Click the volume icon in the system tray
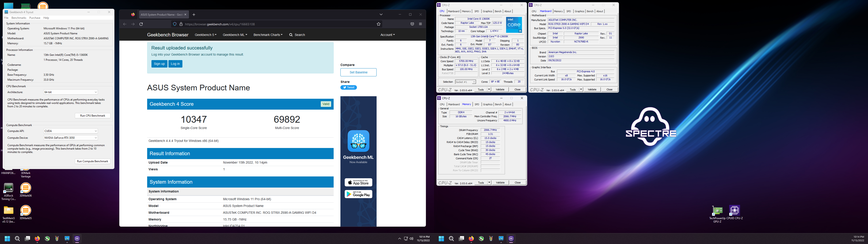 pos(411,239)
